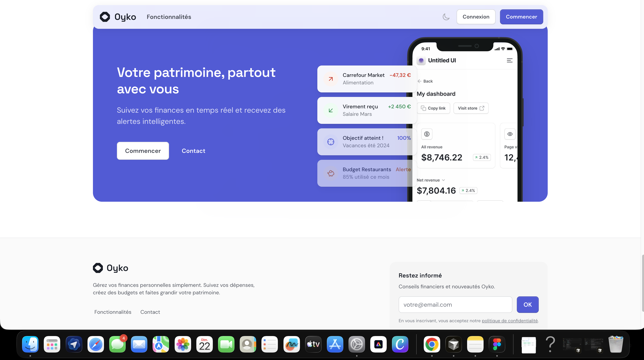This screenshot has width=644, height=360.
Task: Click the red arrow icon on Carrefour Market card
Action: [331, 79]
